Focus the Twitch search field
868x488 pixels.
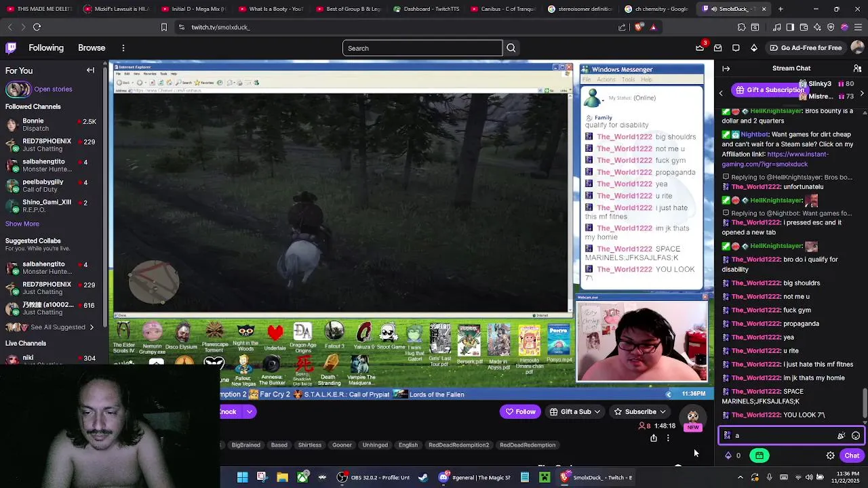click(x=422, y=48)
